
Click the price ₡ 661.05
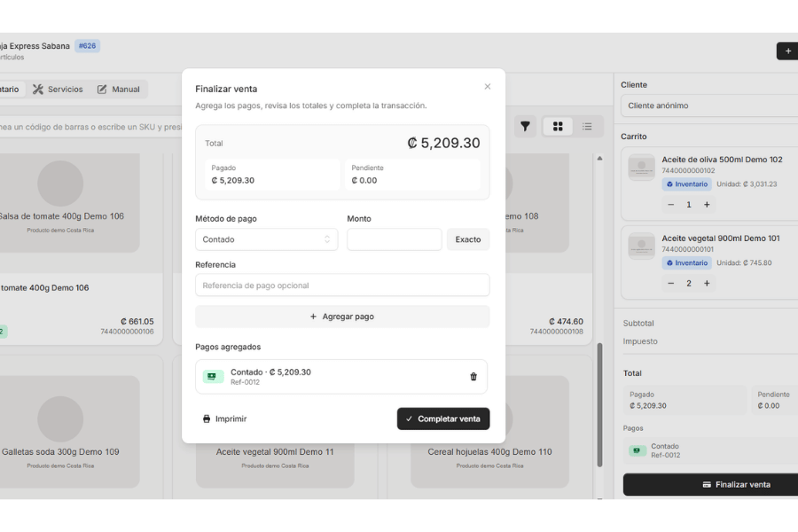coord(137,322)
